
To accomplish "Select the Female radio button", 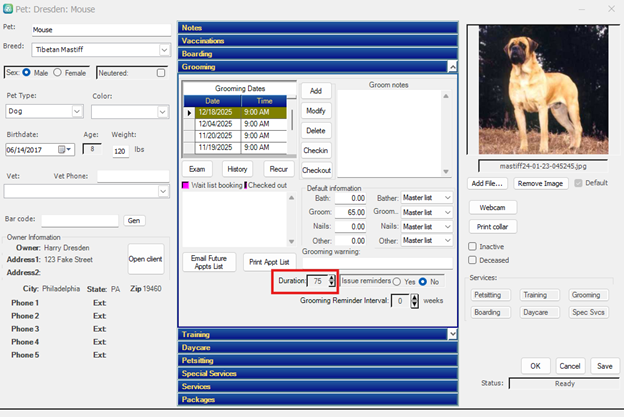I will pyautogui.click(x=57, y=72).
